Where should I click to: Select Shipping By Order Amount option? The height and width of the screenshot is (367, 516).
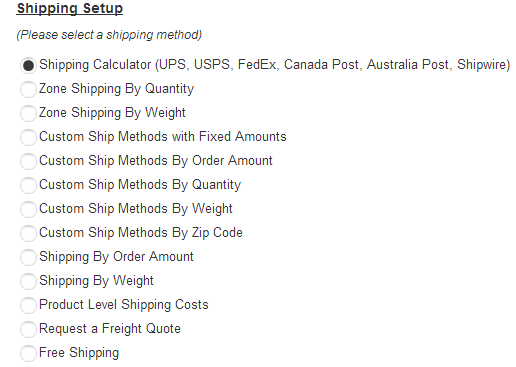tap(28, 257)
